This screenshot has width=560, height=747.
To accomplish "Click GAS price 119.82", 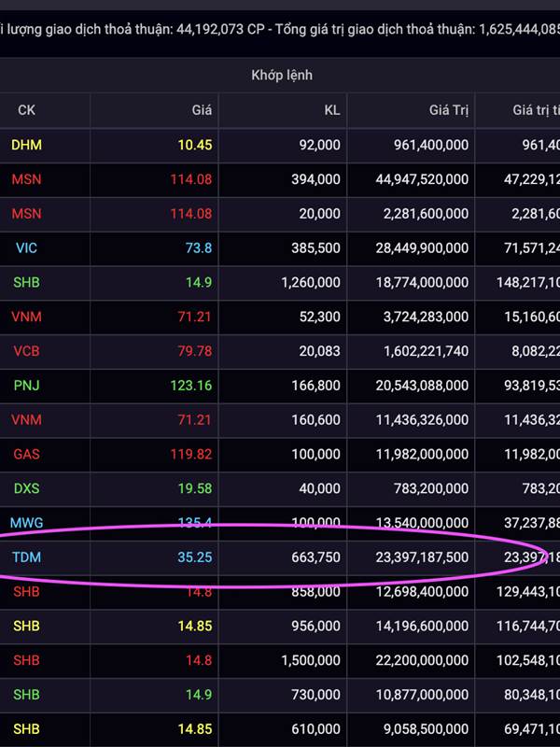I will 191,454.
